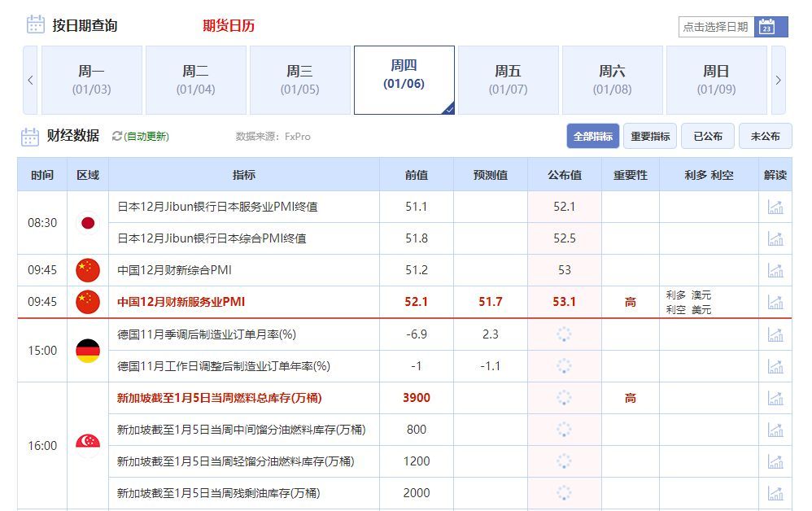Open the 点击选择日期 date selector

coord(717,26)
